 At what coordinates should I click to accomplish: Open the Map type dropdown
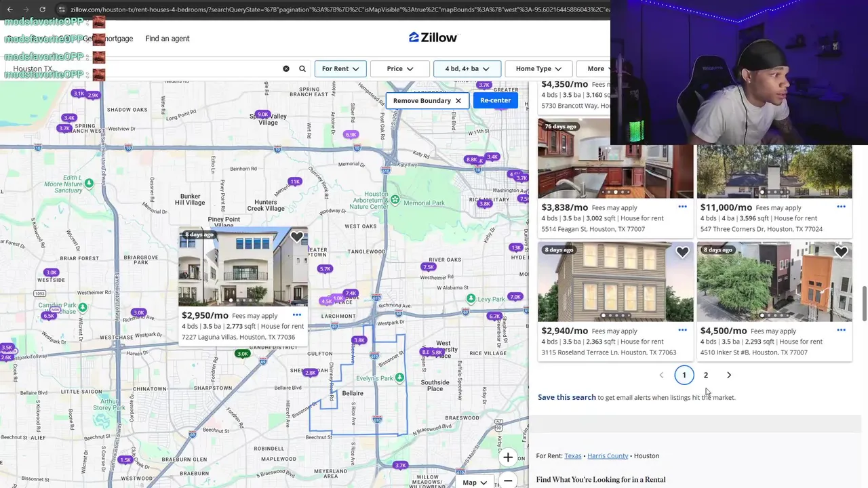tap(475, 482)
